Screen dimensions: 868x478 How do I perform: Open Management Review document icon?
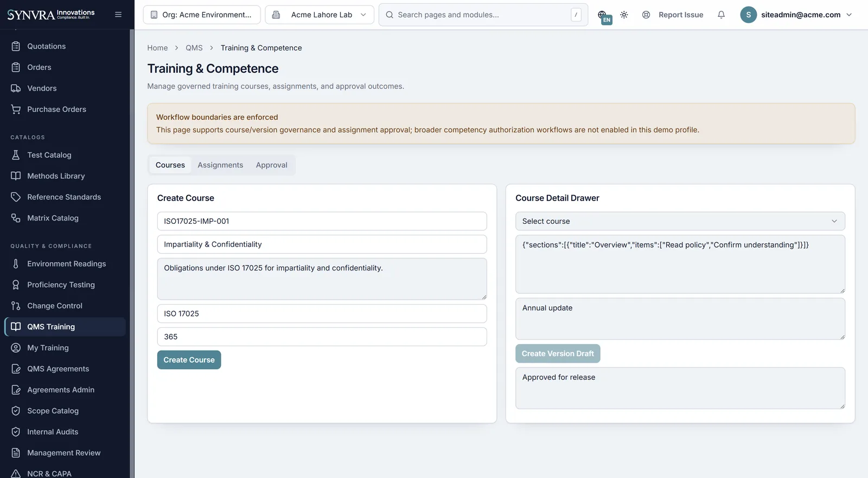(x=16, y=453)
